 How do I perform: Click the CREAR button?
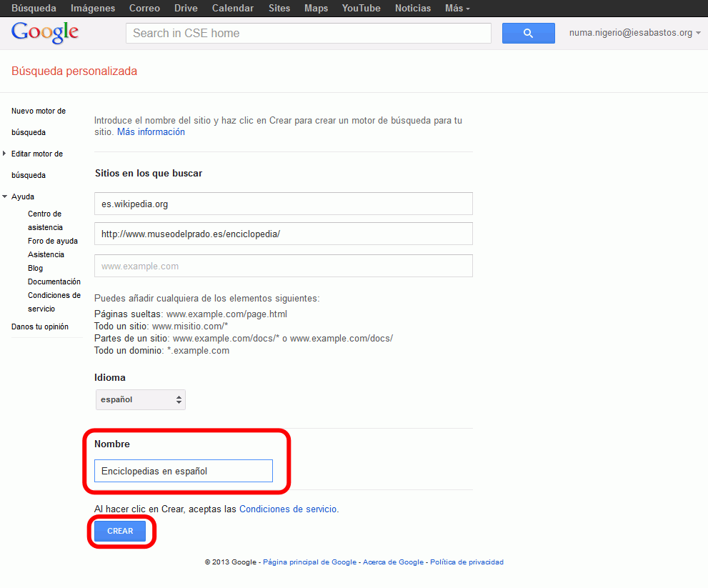click(120, 531)
